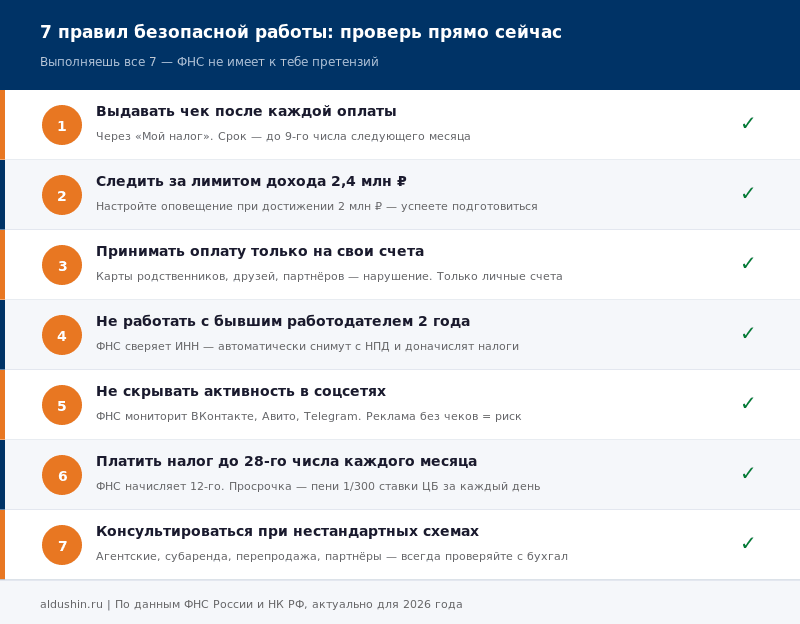Click the orange number 7 badge
This screenshot has height=624, width=800.
pos(62,545)
